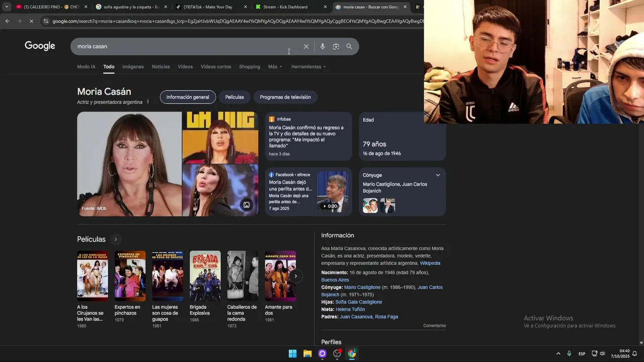Open the tab search dropdown arrow

click(x=7, y=7)
